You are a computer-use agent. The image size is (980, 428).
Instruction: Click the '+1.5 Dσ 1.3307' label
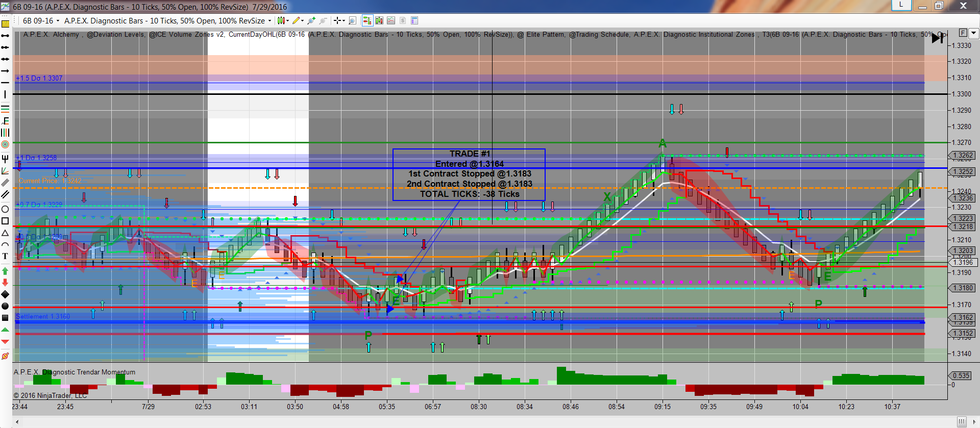39,79
